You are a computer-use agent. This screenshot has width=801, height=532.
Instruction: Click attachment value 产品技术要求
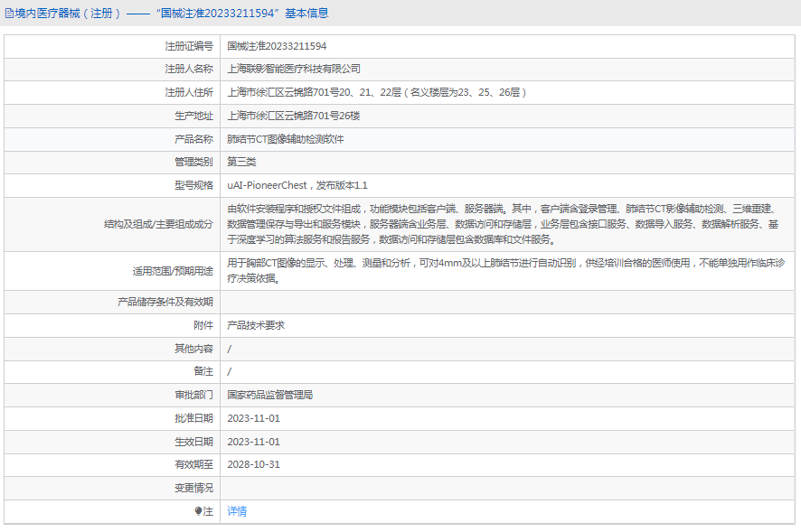point(256,325)
